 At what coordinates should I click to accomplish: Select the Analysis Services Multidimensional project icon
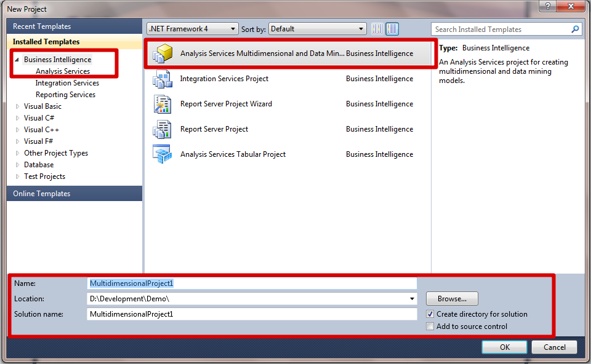163,53
